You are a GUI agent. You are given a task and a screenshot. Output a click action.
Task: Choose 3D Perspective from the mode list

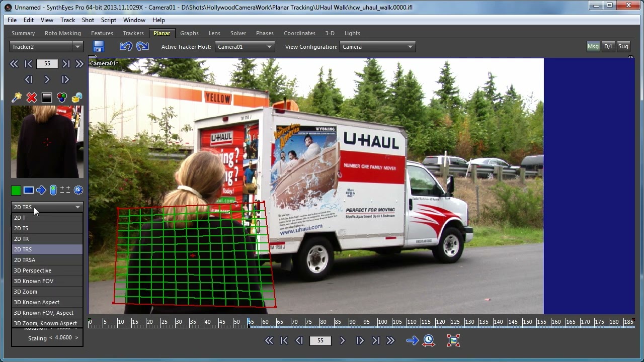47,270
